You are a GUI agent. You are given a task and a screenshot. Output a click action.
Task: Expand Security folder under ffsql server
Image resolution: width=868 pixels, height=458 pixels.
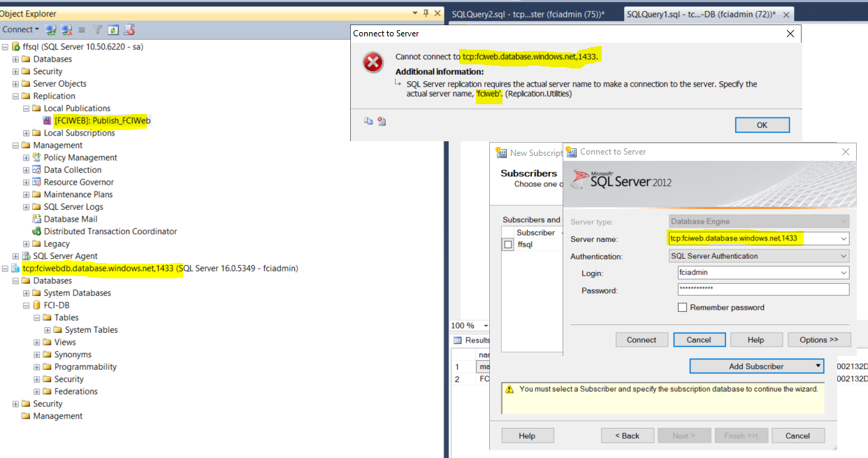coord(15,71)
